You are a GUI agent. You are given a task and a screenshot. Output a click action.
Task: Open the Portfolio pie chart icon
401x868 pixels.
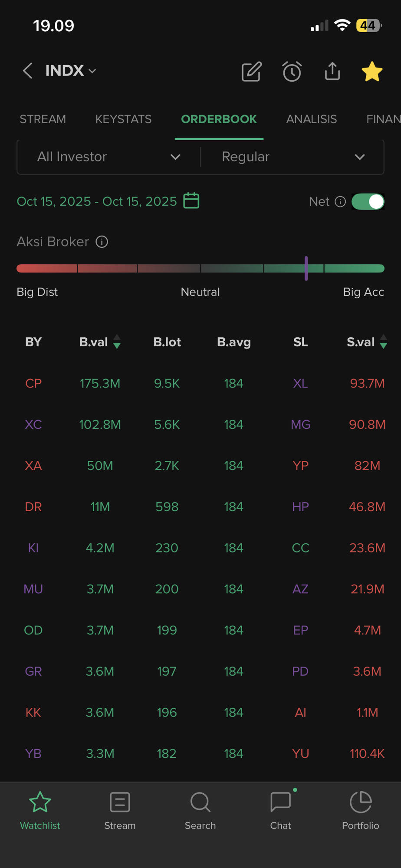(360, 802)
